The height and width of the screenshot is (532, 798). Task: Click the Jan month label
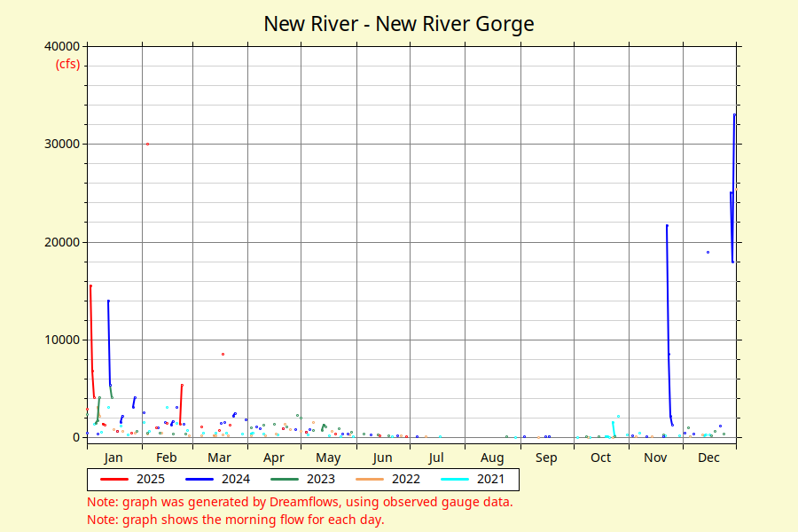(x=113, y=458)
